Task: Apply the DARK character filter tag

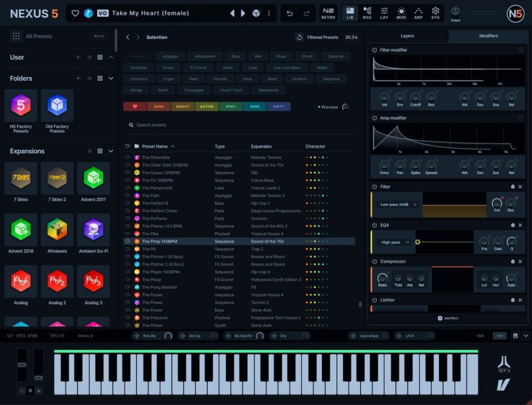Action: click(x=158, y=107)
